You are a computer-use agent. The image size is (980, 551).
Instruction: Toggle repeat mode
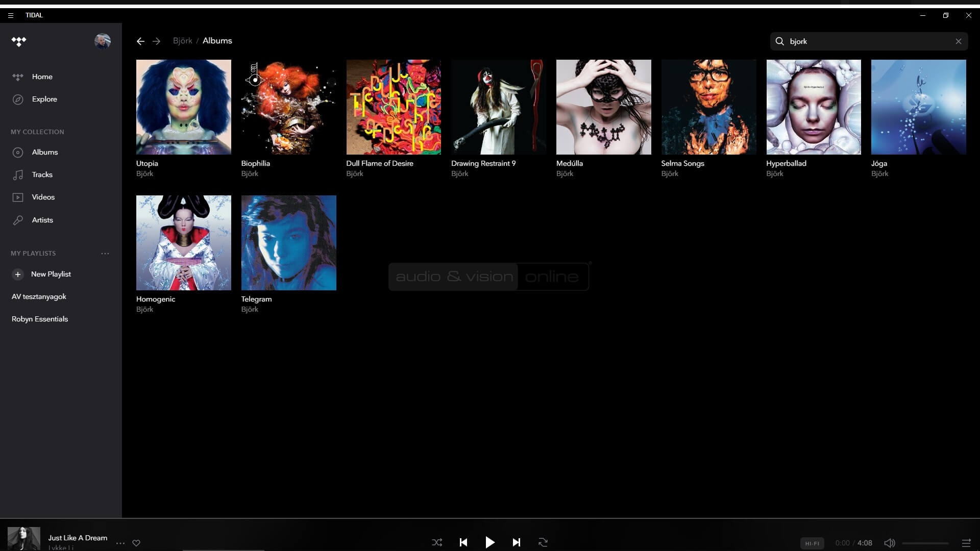[543, 542]
